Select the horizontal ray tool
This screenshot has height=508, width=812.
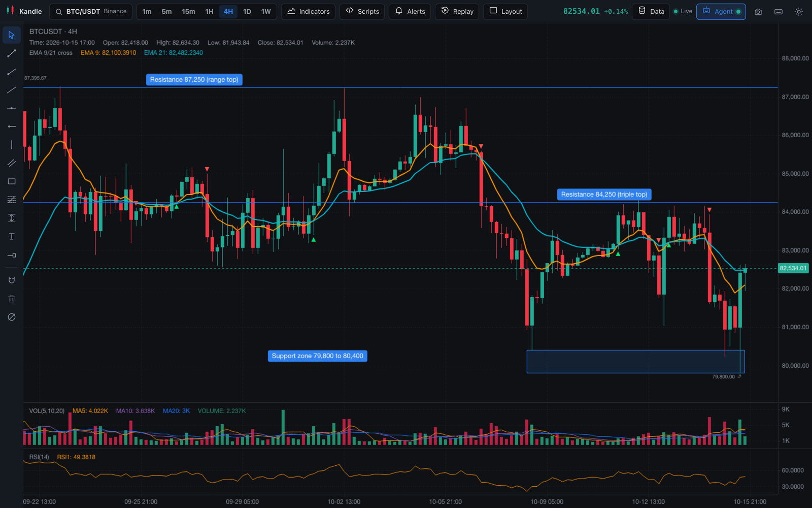12,126
